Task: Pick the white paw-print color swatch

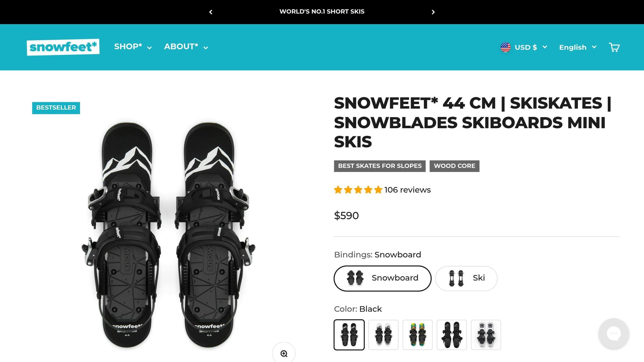Action: [486, 335]
